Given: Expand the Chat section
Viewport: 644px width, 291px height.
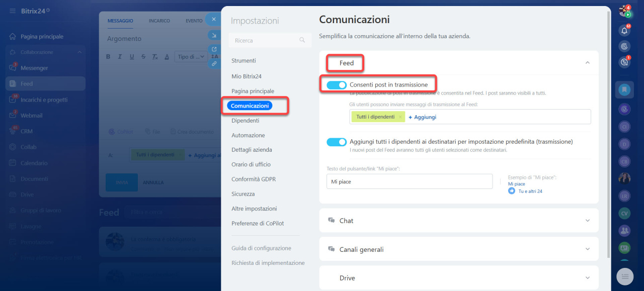Looking at the screenshot, I should [x=587, y=221].
